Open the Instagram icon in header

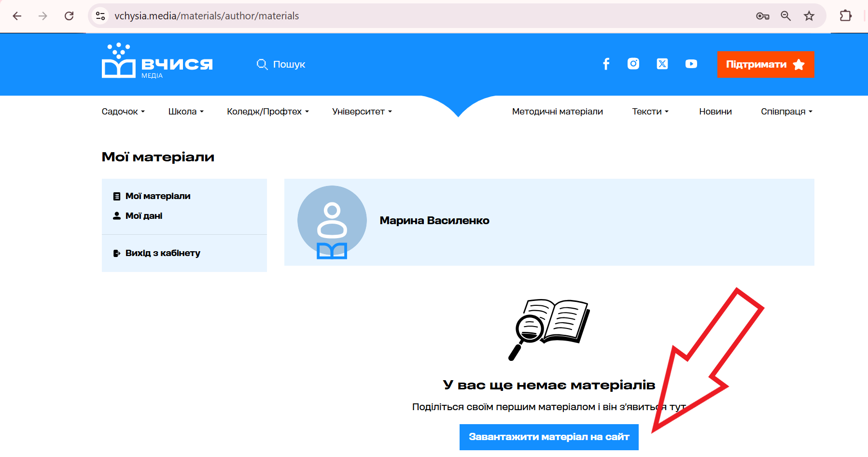(633, 64)
